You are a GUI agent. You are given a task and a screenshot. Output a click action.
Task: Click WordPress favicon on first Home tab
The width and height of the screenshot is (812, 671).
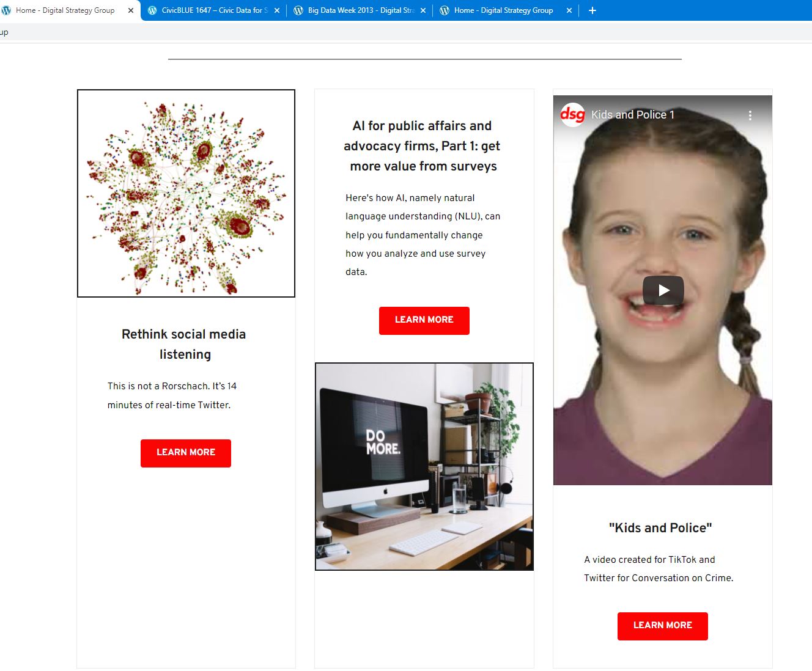pyautogui.click(x=6, y=10)
